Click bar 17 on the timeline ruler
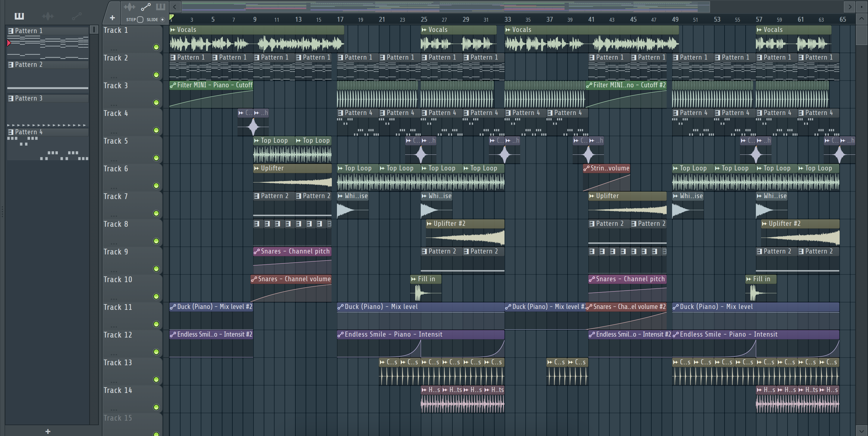The image size is (868, 436). [340, 20]
